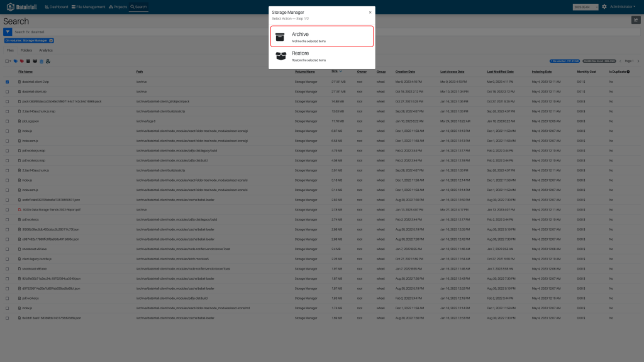Toggle the Size column sort arrow
644x362 pixels.
pos(340,72)
